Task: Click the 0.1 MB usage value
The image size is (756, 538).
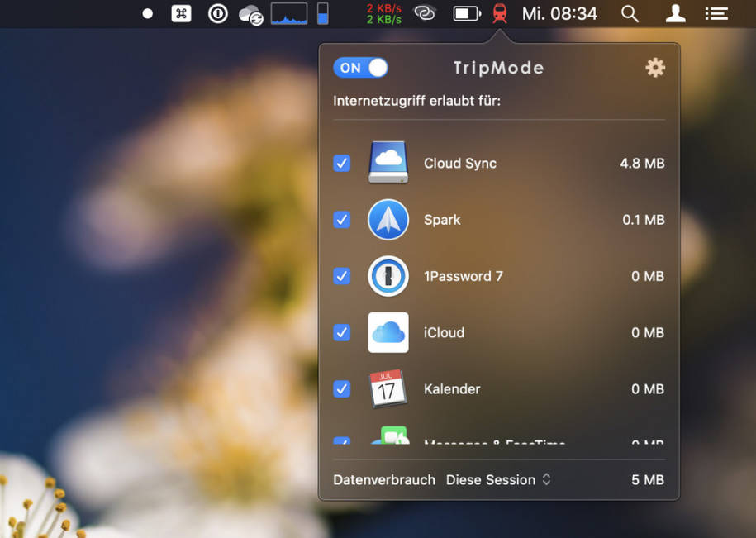Action: (643, 220)
